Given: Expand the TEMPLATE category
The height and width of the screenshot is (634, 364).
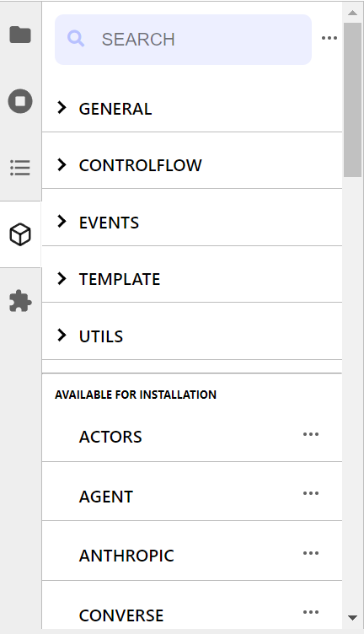Looking at the screenshot, I should (x=192, y=278).
